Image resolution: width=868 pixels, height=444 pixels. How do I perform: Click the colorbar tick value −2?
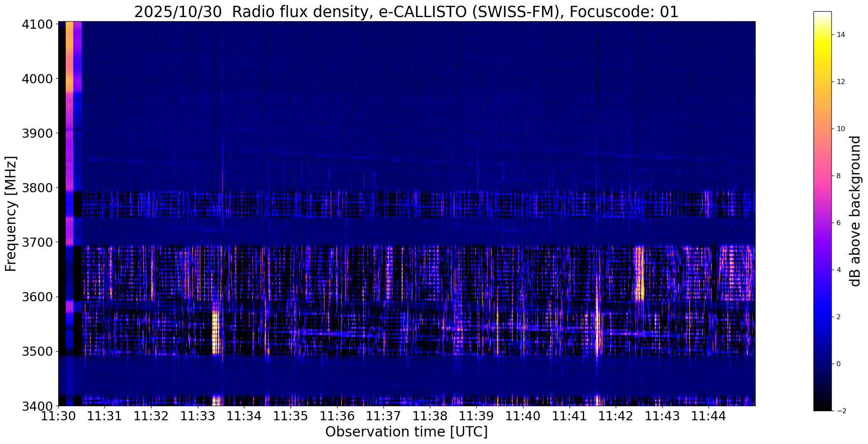841,411
